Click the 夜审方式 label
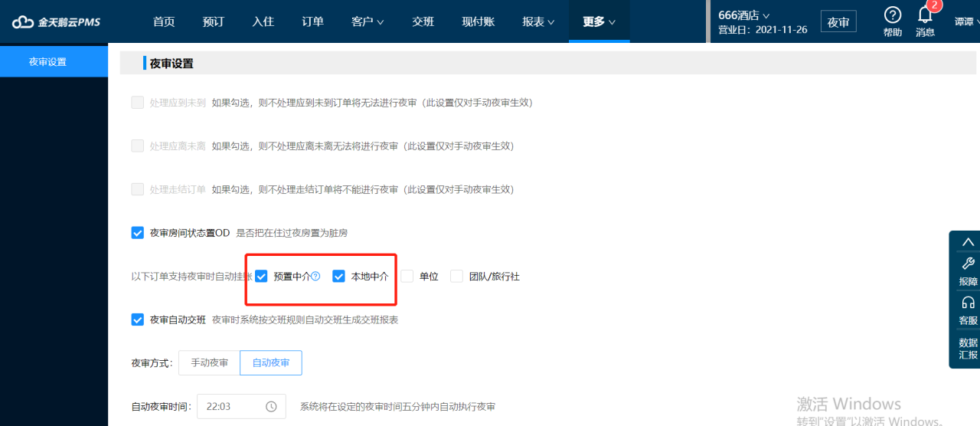The image size is (980, 426). click(x=152, y=362)
